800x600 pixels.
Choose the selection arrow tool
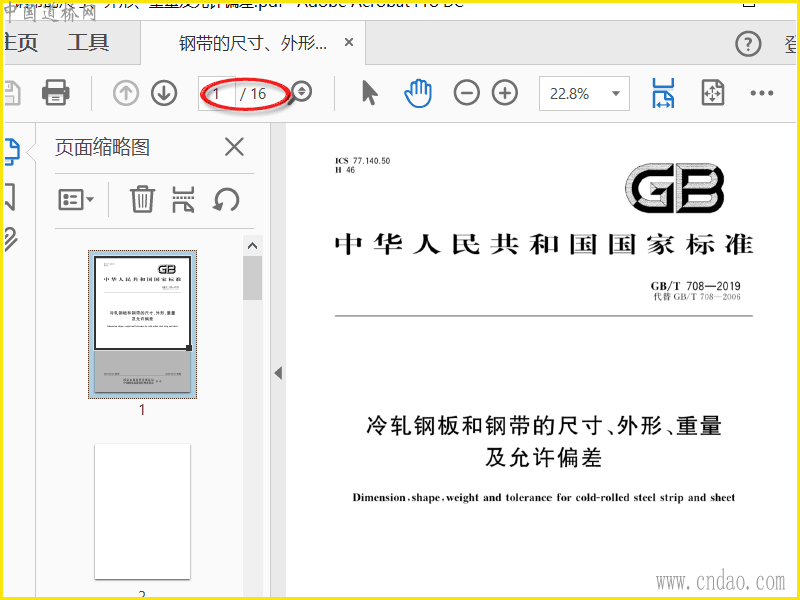coord(370,93)
